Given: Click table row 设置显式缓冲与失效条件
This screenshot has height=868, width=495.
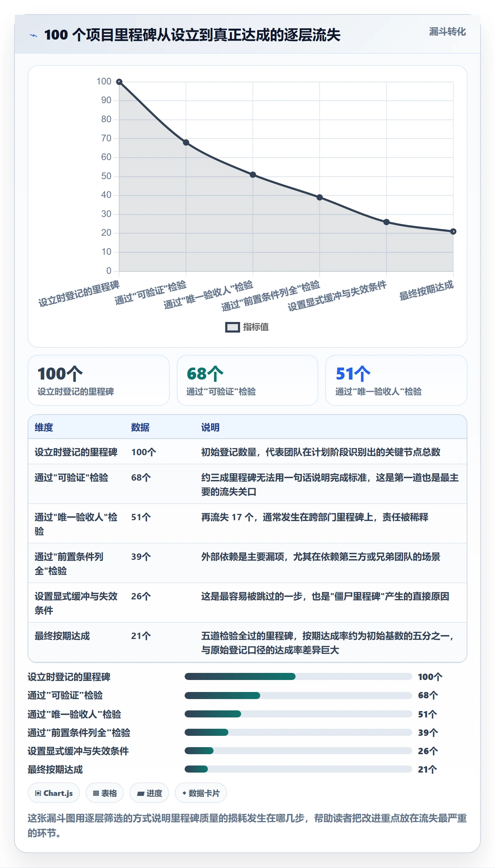Looking at the screenshot, I should pyautogui.click(x=248, y=603).
